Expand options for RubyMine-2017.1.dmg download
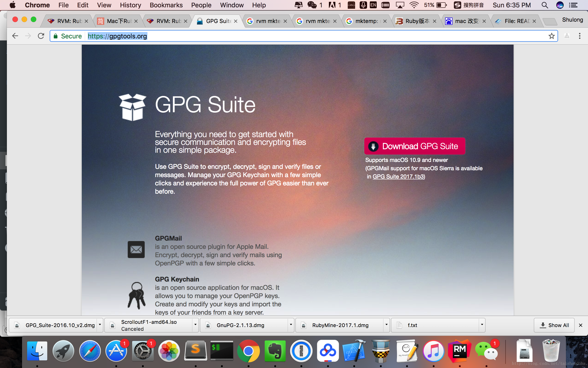 pyautogui.click(x=386, y=325)
